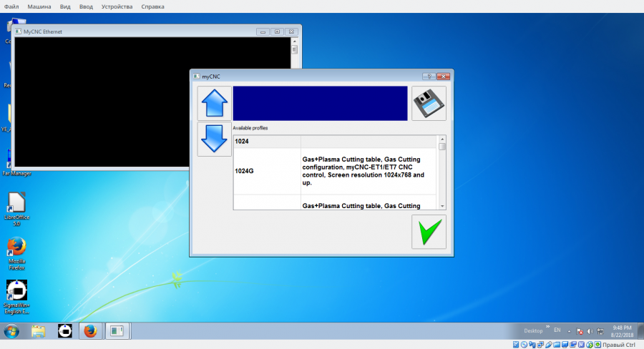Open the Файл menu
The image size is (644, 349).
click(11, 6)
